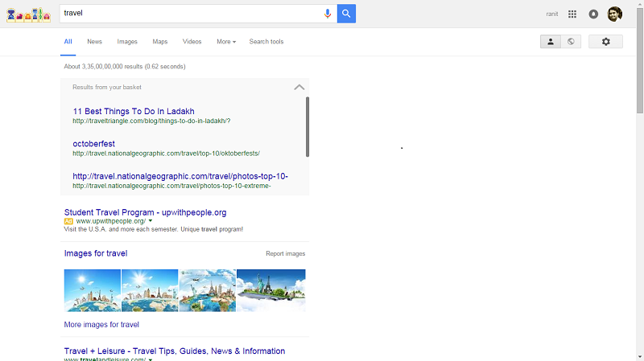Click the second travel image thumbnail
This screenshot has width=644, height=361.
(x=150, y=290)
